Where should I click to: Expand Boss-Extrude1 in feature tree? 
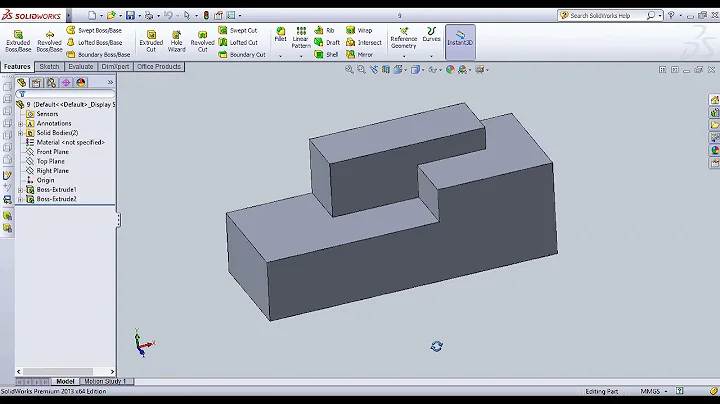tap(20, 190)
